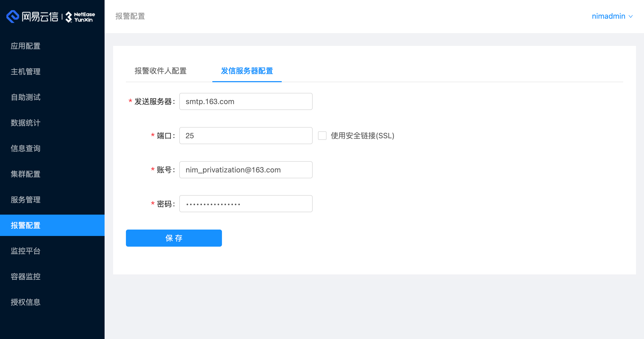
Task: Switch to the 发信服务器配置 tab
Action: [246, 71]
